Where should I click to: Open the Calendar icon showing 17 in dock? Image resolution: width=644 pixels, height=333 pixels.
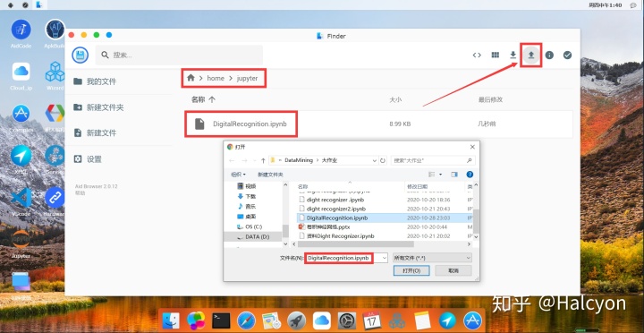coord(372,320)
